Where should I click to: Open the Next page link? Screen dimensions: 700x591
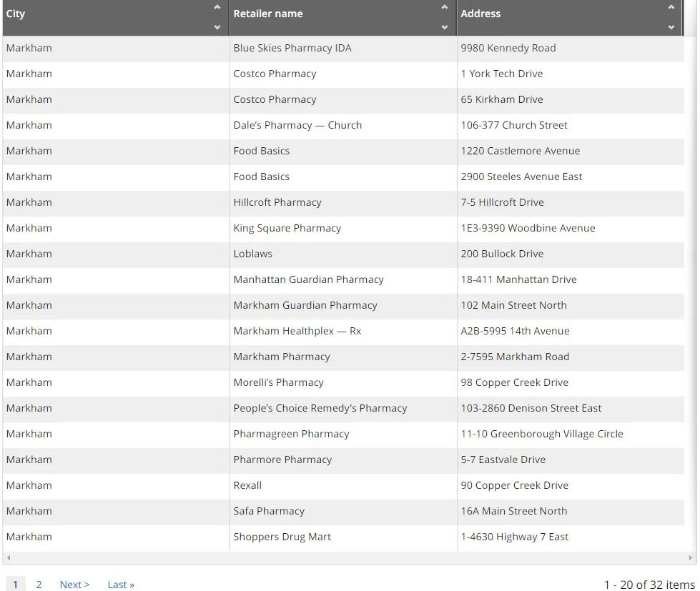point(74,585)
